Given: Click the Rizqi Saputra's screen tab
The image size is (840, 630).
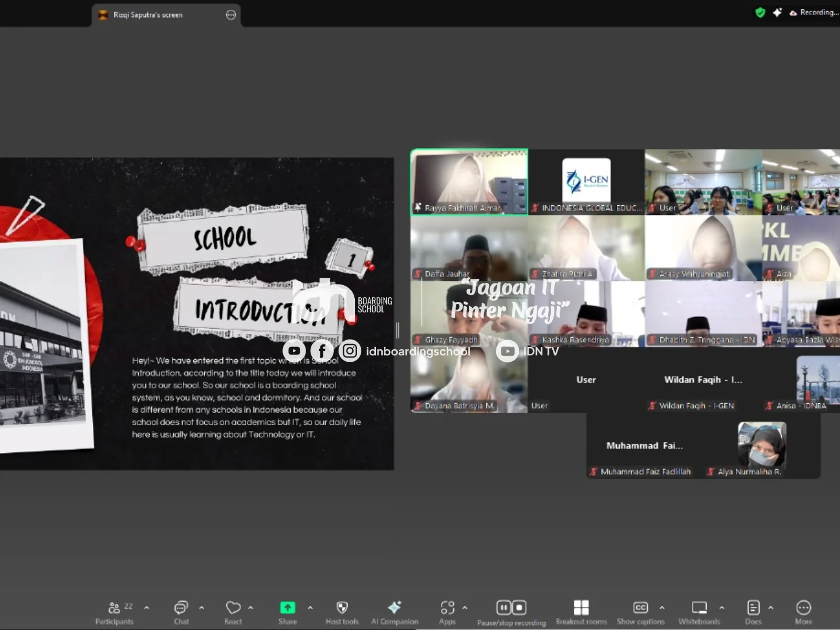Looking at the screenshot, I should [166, 15].
